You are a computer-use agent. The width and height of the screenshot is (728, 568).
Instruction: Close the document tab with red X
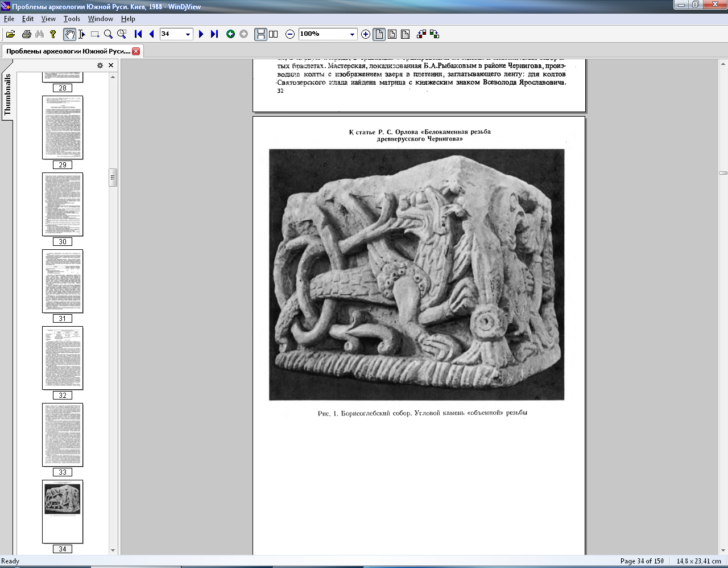[x=136, y=51]
